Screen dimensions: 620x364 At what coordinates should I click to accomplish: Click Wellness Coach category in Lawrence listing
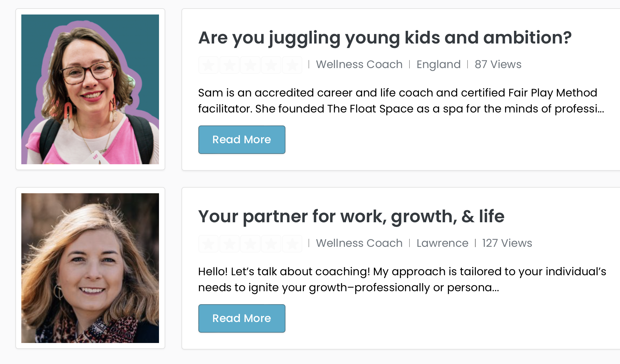click(x=359, y=243)
